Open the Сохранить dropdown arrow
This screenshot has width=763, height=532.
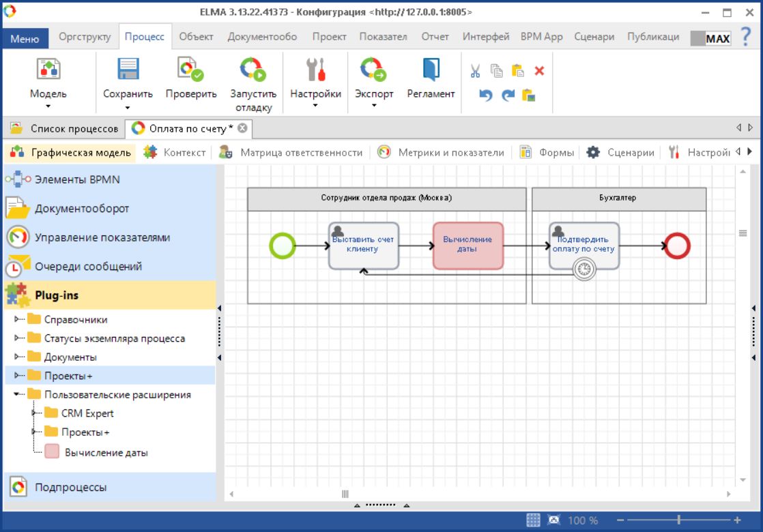click(x=128, y=108)
